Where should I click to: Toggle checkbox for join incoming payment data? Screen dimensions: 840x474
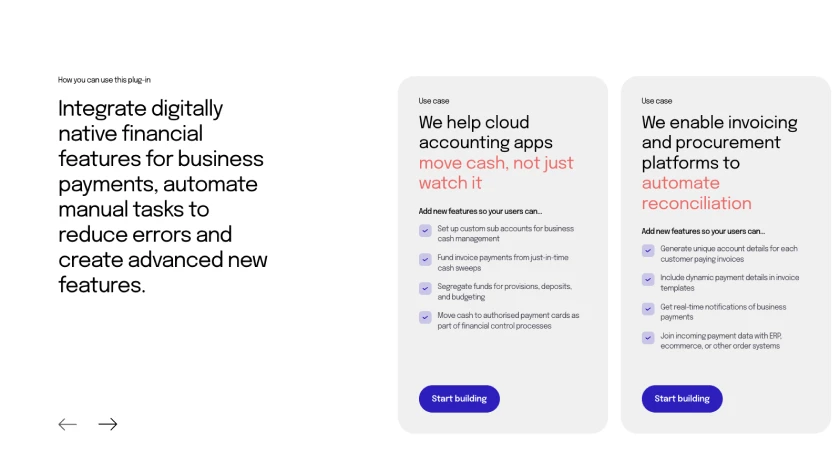tap(648, 337)
